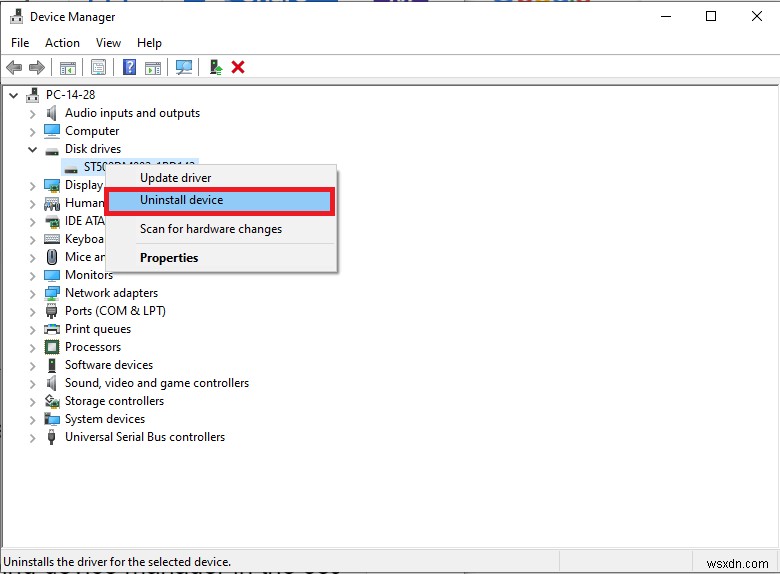
Task: Click the Audio inputs and outputs speaker icon
Action: [51, 113]
